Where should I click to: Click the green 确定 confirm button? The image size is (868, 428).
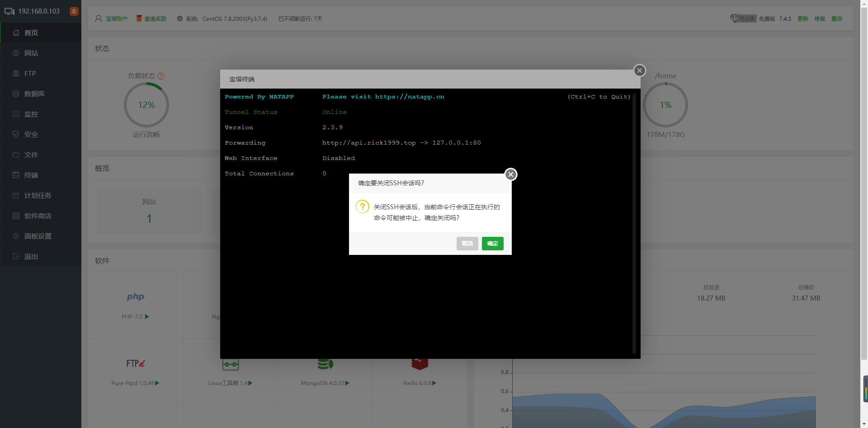pyautogui.click(x=492, y=244)
